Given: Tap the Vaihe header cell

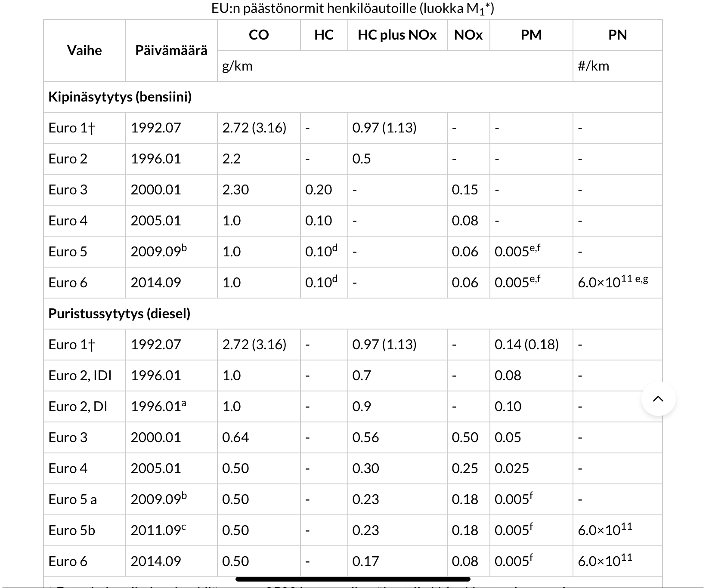Looking at the screenshot, I should (84, 50).
